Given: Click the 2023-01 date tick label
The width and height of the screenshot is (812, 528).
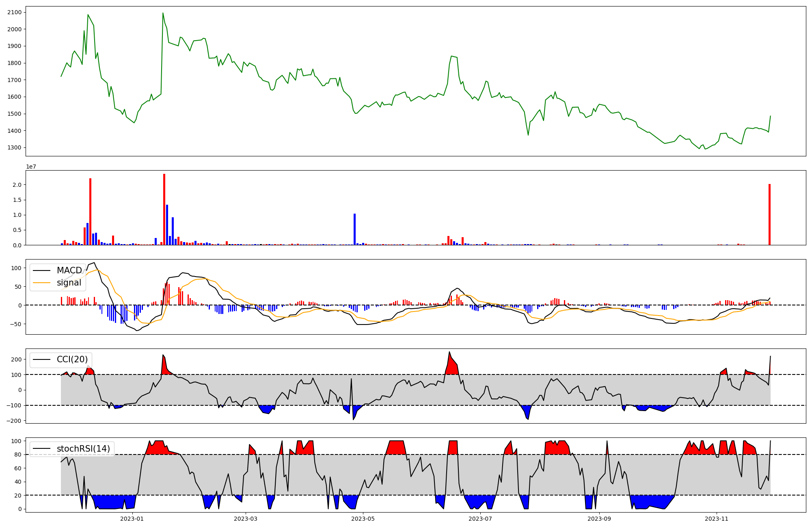Looking at the screenshot, I should [132, 519].
